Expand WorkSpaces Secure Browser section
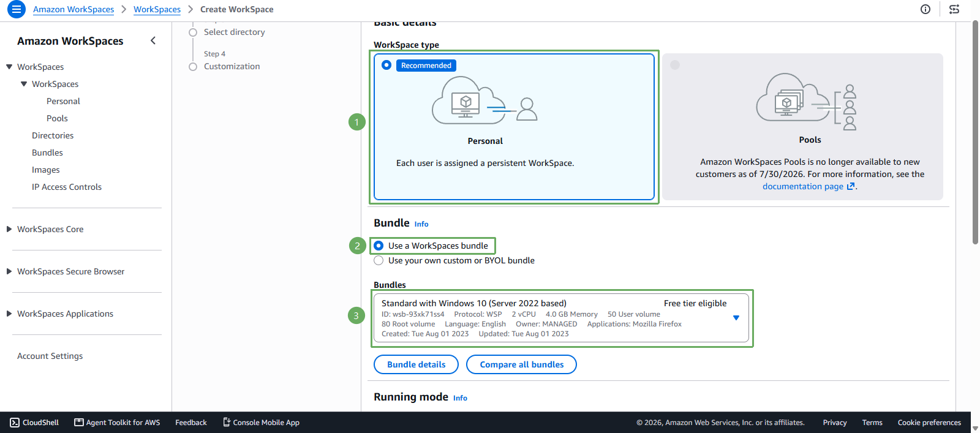This screenshot has width=980, height=433. pos(9,271)
